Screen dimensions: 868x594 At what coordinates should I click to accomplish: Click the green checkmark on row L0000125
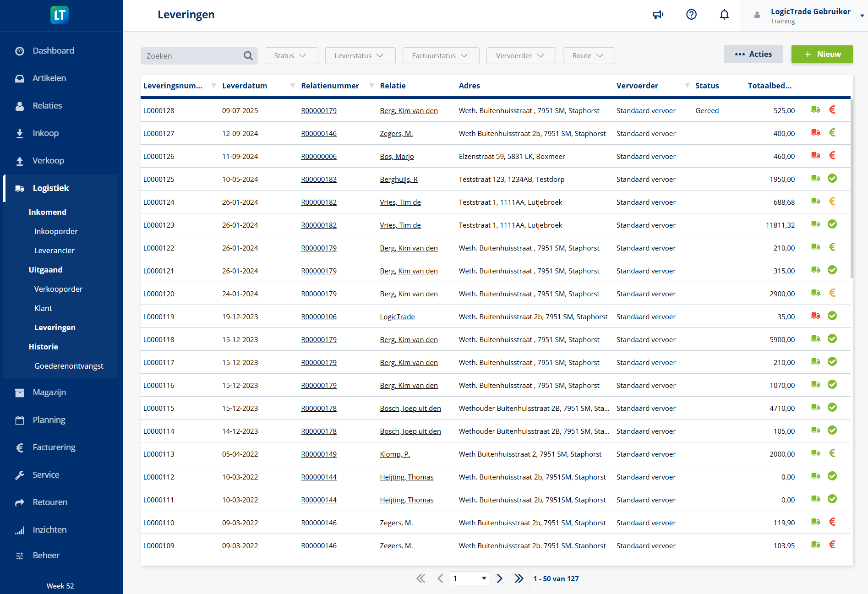click(833, 178)
